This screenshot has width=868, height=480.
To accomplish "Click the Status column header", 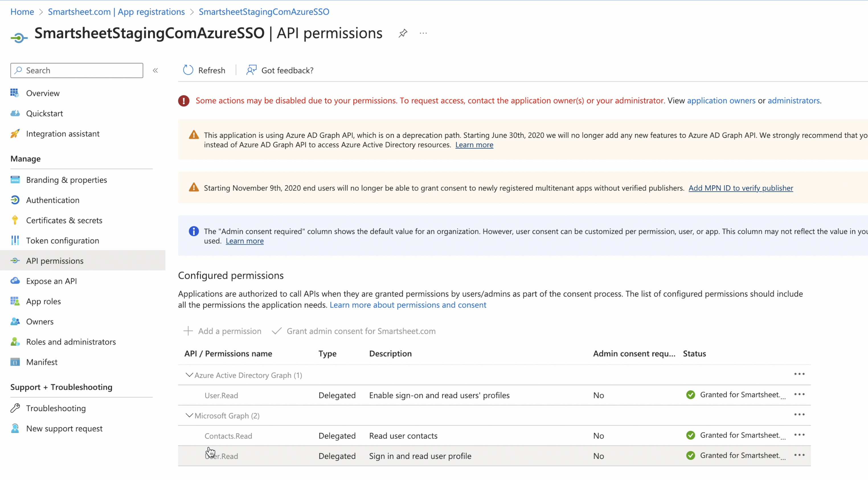I will [694, 353].
